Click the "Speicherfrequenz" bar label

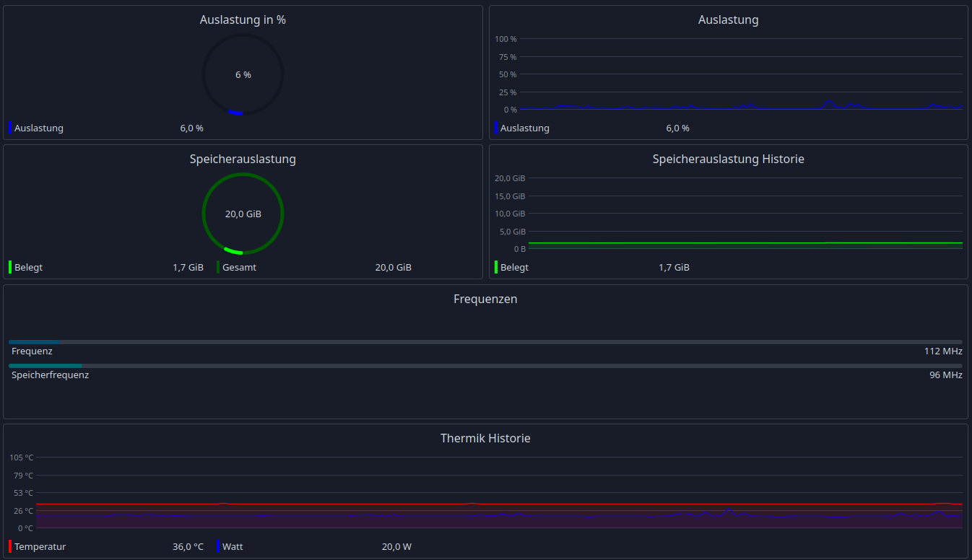coord(50,375)
